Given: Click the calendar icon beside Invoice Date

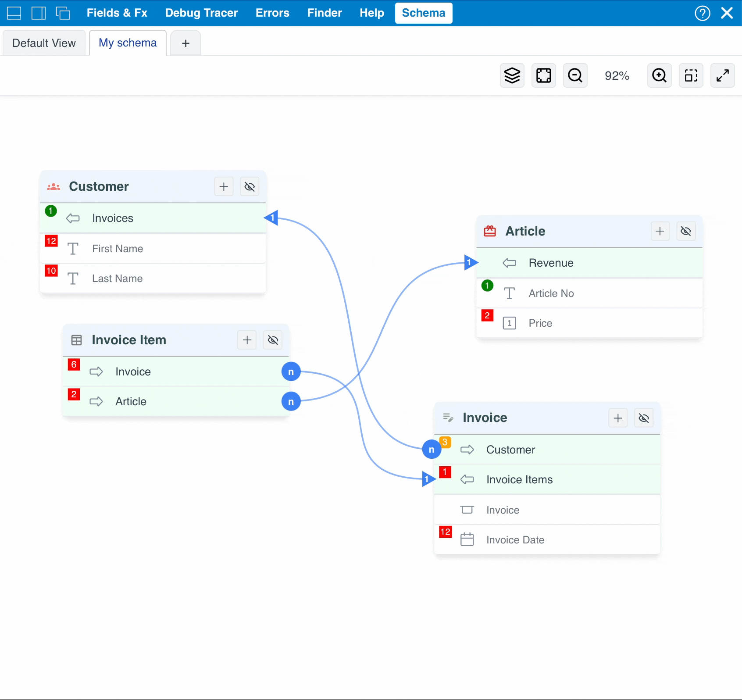Looking at the screenshot, I should 467,539.
